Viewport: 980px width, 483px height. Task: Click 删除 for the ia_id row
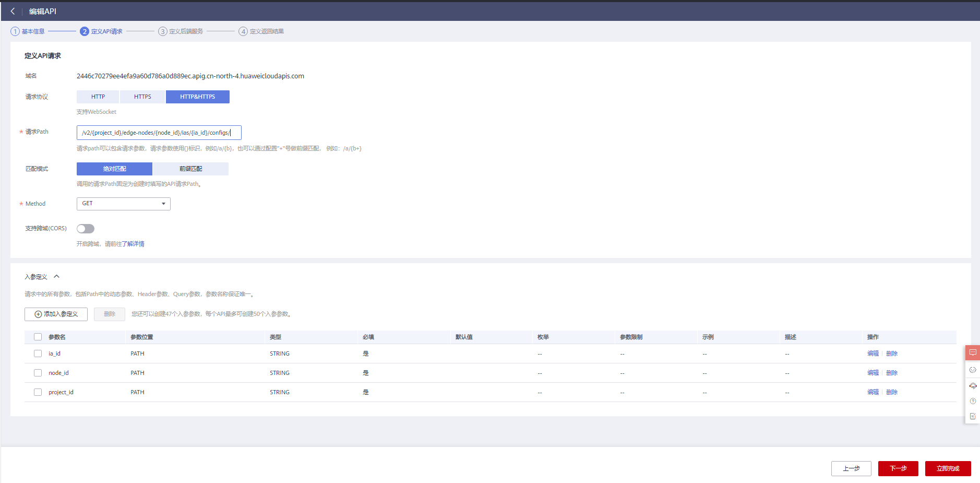tap(892, 354)
